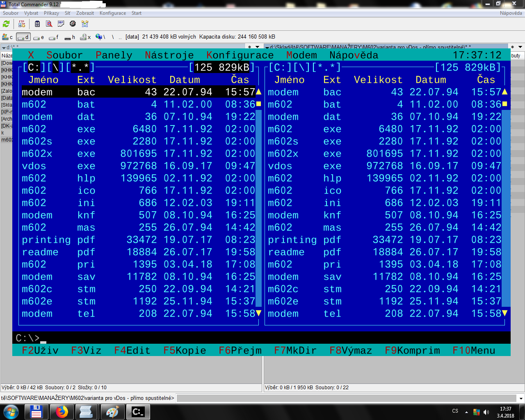Click the Datum column header in right panel
The height and width of the screenshot is (420, 525).
[431, 80]
